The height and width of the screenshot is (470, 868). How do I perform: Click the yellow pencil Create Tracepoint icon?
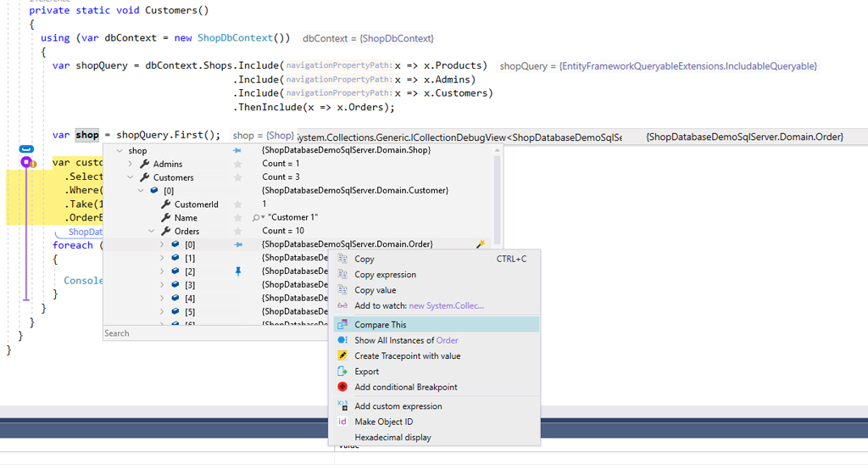click(342, 355)
